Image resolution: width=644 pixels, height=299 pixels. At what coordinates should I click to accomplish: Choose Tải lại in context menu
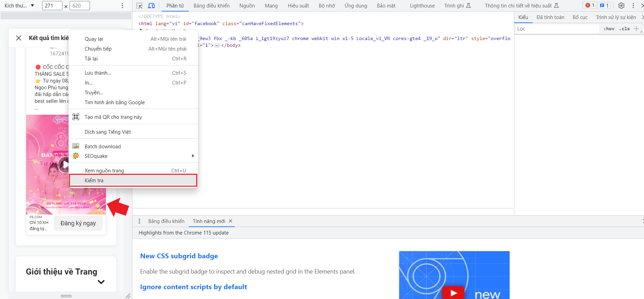coord(133,59)
